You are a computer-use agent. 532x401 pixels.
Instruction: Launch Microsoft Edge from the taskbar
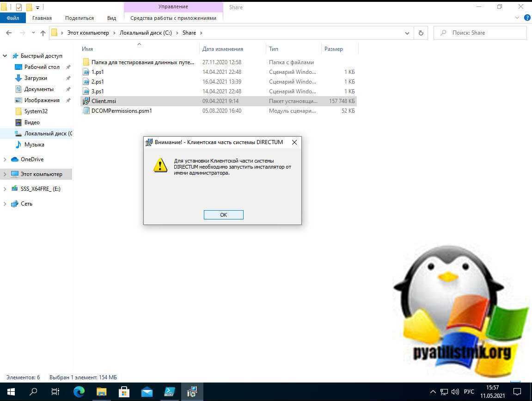click(x=79, y=392)
